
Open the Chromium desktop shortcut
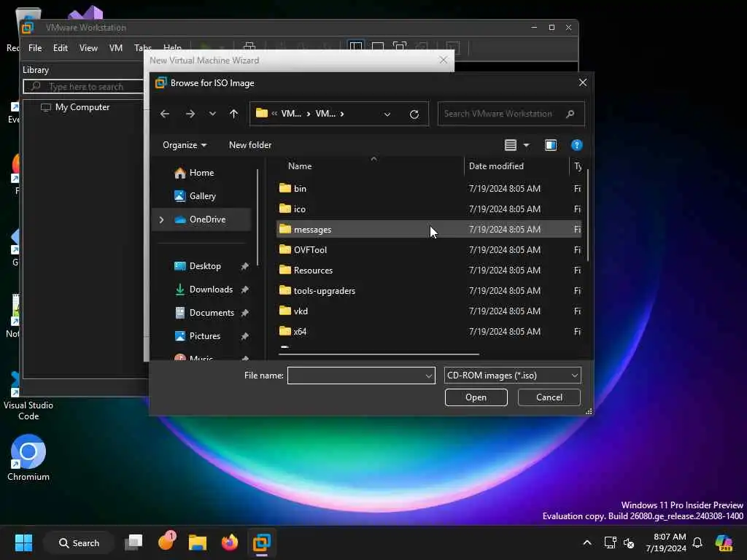28,458
